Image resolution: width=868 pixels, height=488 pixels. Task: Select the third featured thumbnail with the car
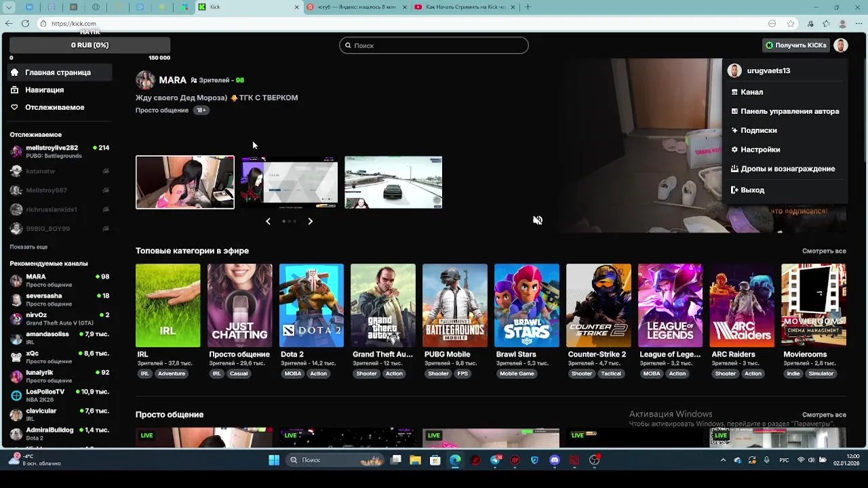393,182
